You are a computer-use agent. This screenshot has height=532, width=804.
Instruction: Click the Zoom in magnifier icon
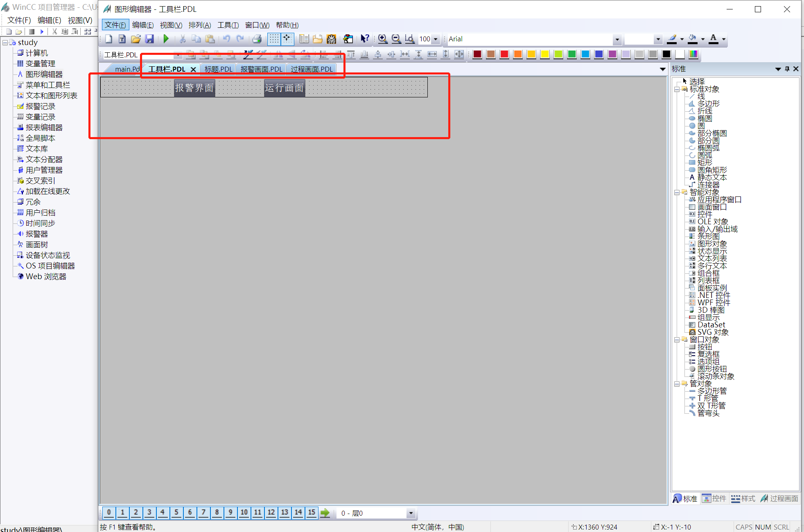(382, 39)
